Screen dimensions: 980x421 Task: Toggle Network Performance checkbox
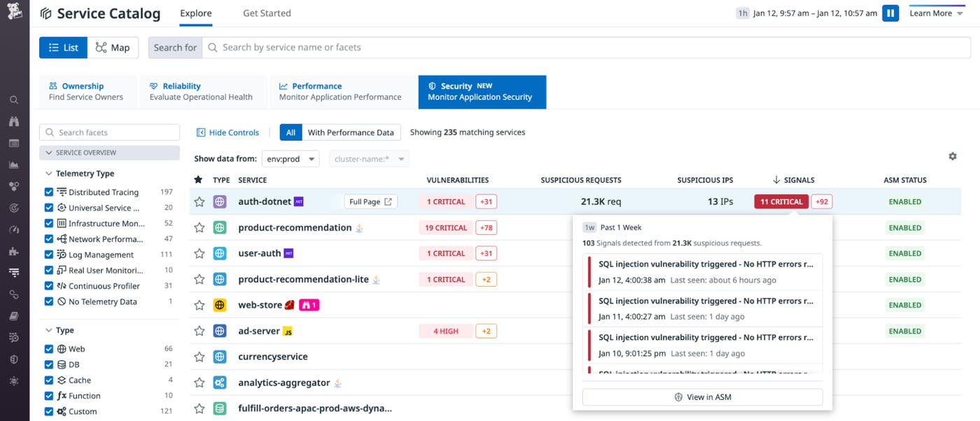click(49, 239)
